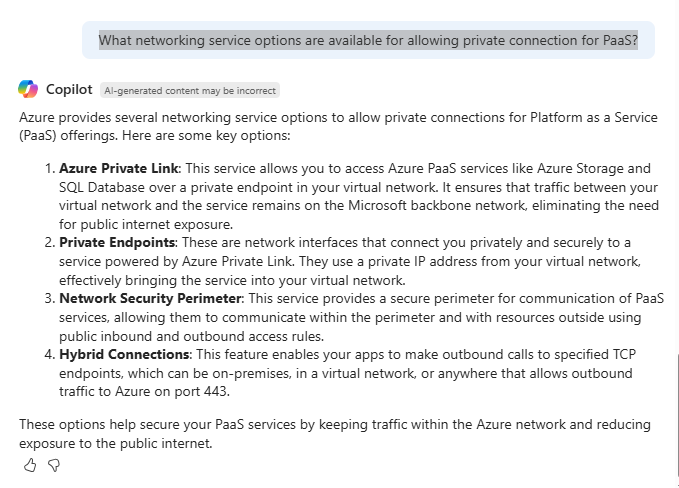Screen dimensions: 679x488
Task: Click the thumbs down feedback icon
Action: pos(54,465)
